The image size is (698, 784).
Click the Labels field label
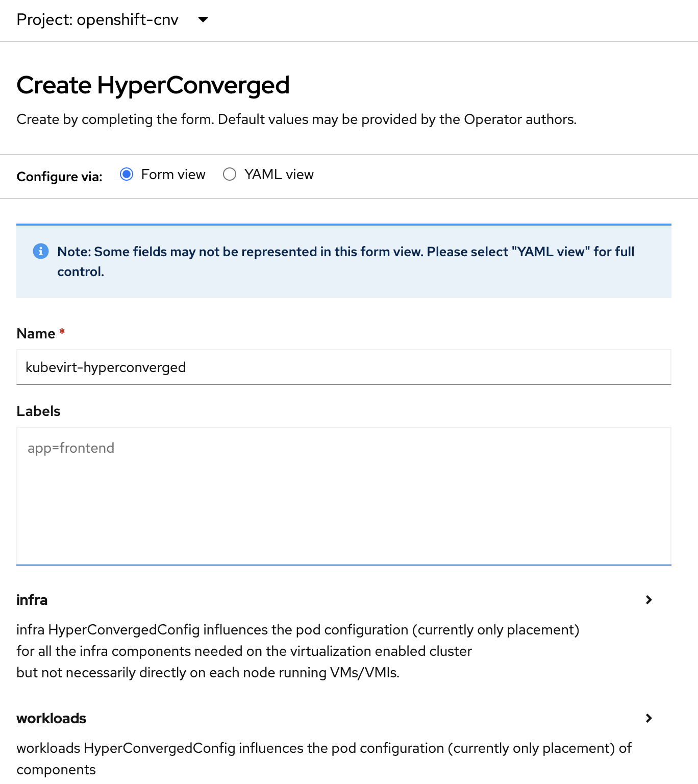click(x=38, y=411)
